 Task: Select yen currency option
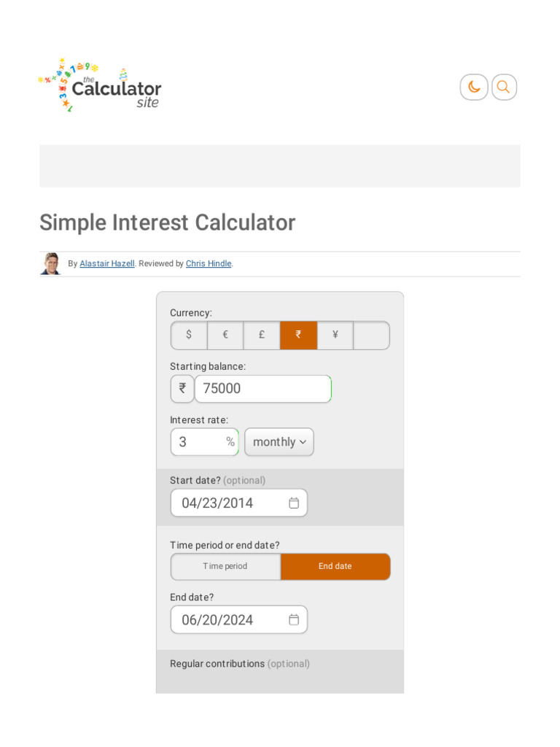coord(335,335)
